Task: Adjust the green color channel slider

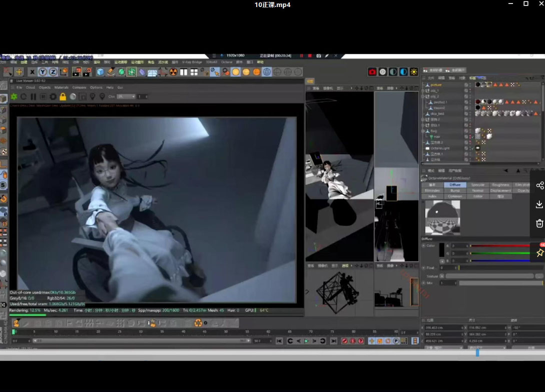Action: click(x=500, y=253)
